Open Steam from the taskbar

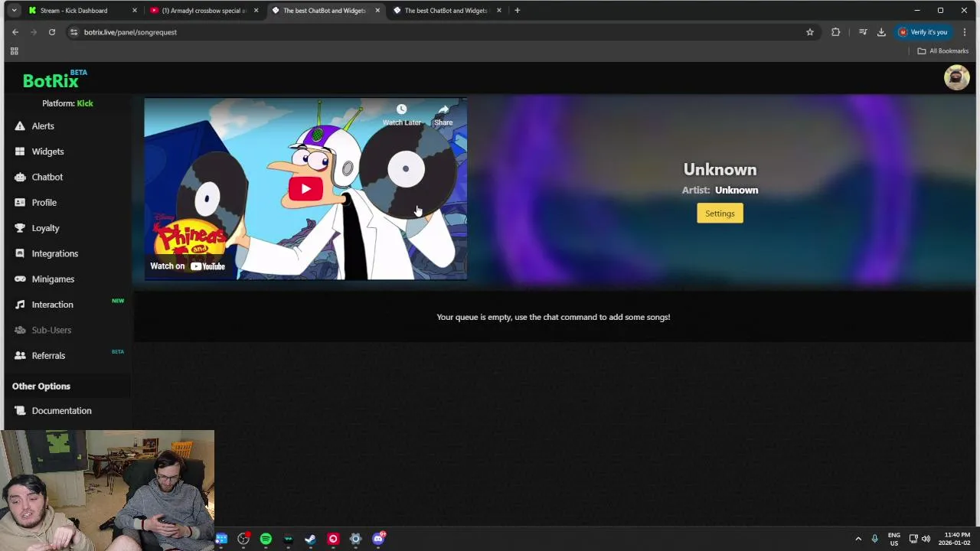pyautogui.click(x=310, y=539)
